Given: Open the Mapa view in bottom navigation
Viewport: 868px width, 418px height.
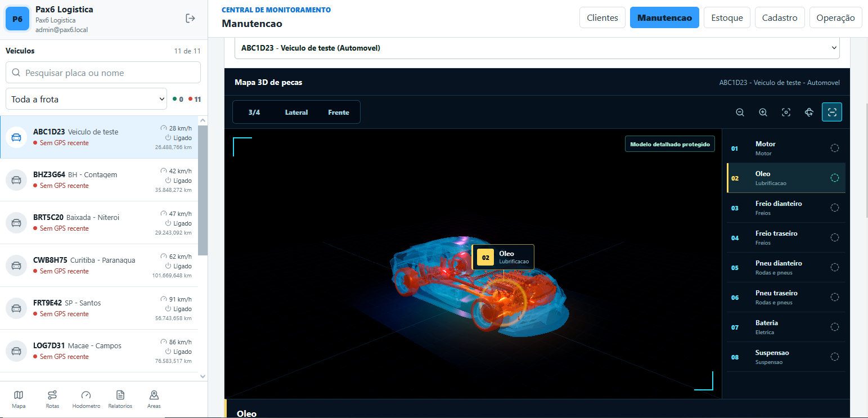Looking at the screenshot, I should (19, 399).
